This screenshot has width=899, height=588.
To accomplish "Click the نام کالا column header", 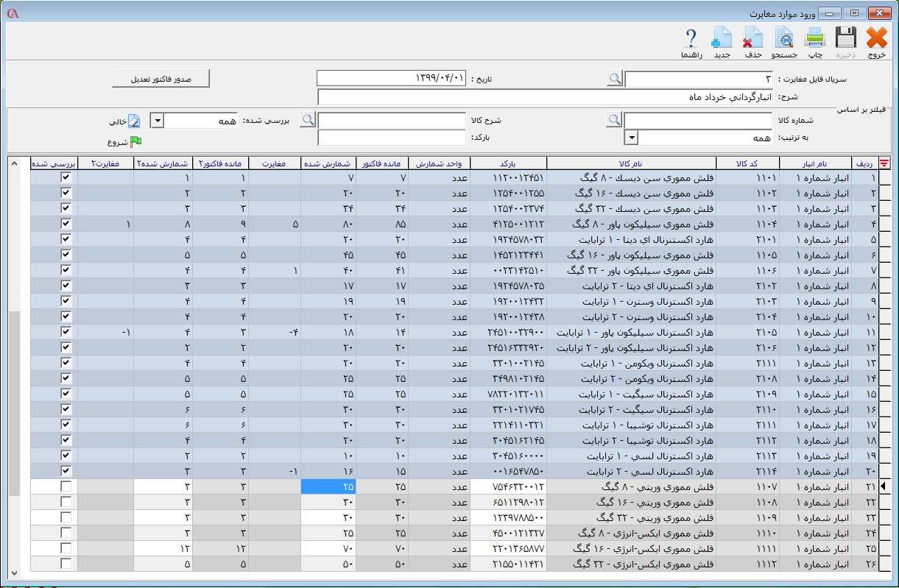I will click(x=631, y=163).
